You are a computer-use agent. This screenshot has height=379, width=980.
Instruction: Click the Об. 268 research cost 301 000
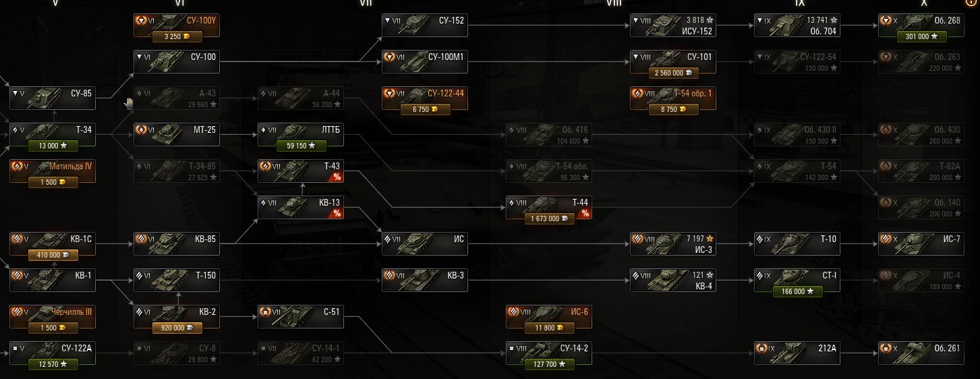tap(921, 36)
